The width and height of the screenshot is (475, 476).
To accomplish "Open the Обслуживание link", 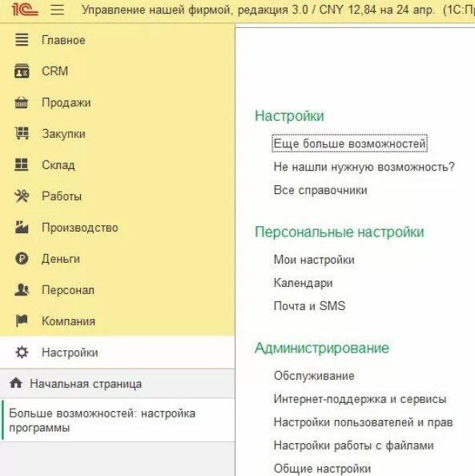I will [314, 376].
